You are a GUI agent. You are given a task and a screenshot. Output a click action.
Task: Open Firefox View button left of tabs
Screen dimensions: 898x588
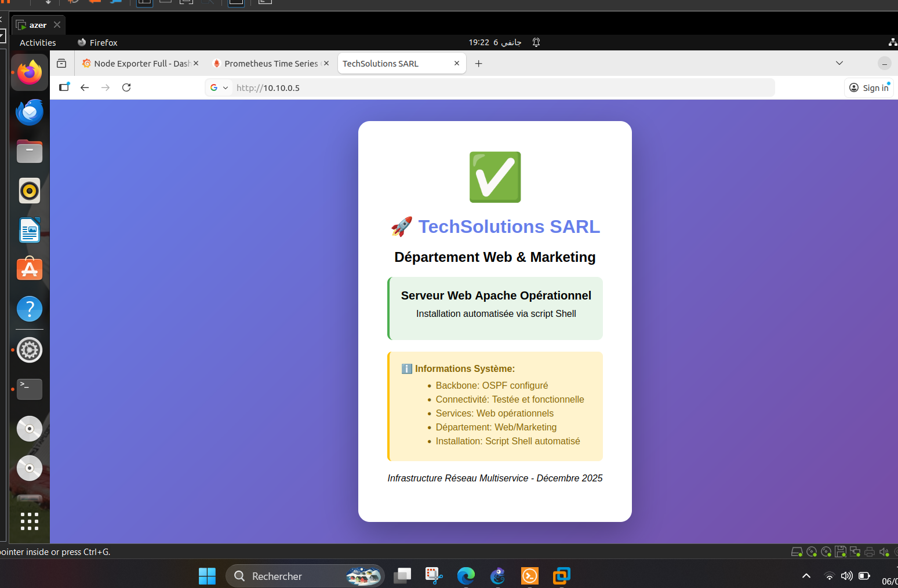(61, 64)
